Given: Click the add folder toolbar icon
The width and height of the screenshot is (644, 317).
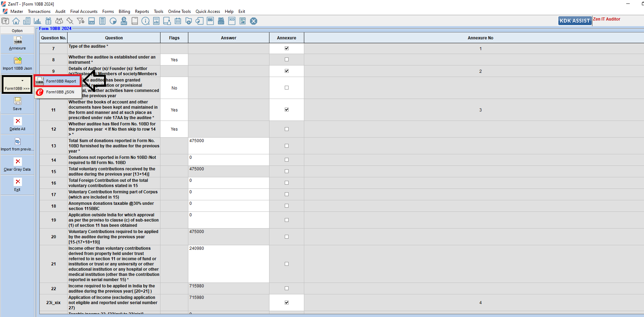Looking at the screenshot, I should [189, 21].
